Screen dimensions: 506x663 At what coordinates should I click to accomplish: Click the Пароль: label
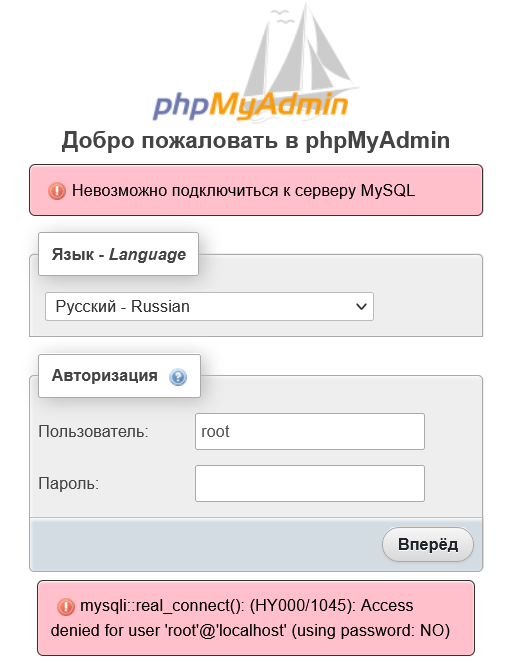coord(68,483)
